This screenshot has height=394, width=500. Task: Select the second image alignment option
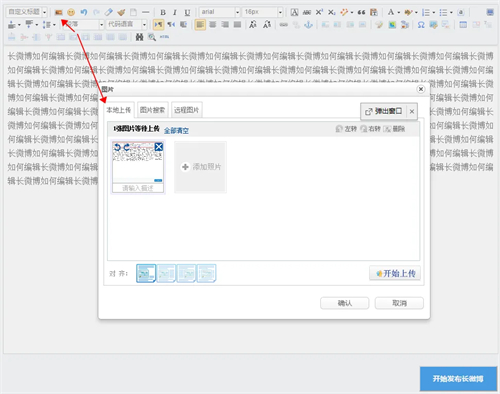pos(166,273)
